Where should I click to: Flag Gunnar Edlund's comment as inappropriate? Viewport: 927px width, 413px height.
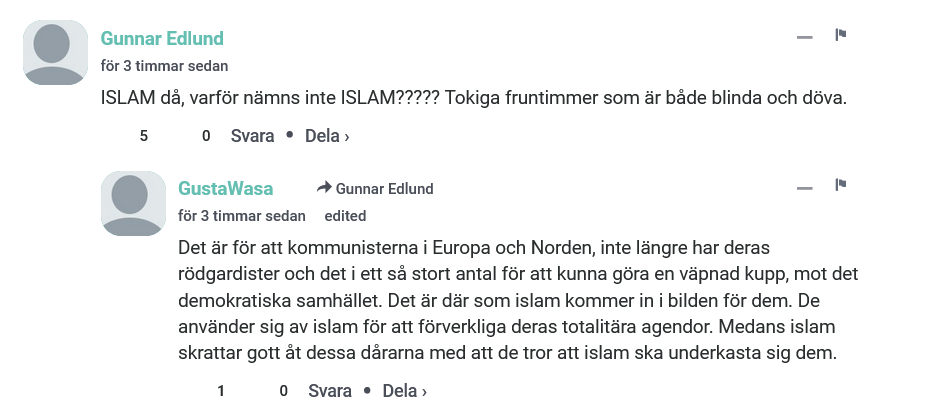point(840,35)
